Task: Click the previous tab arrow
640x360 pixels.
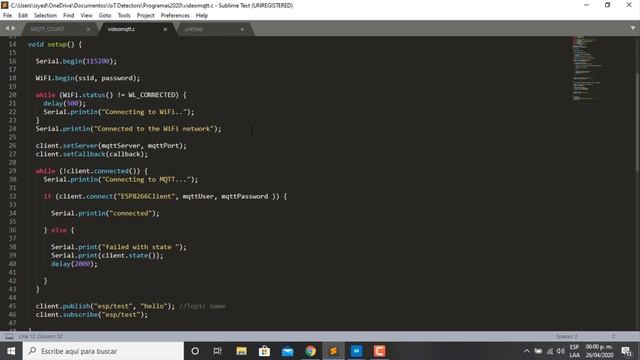Action: point(7,28)
